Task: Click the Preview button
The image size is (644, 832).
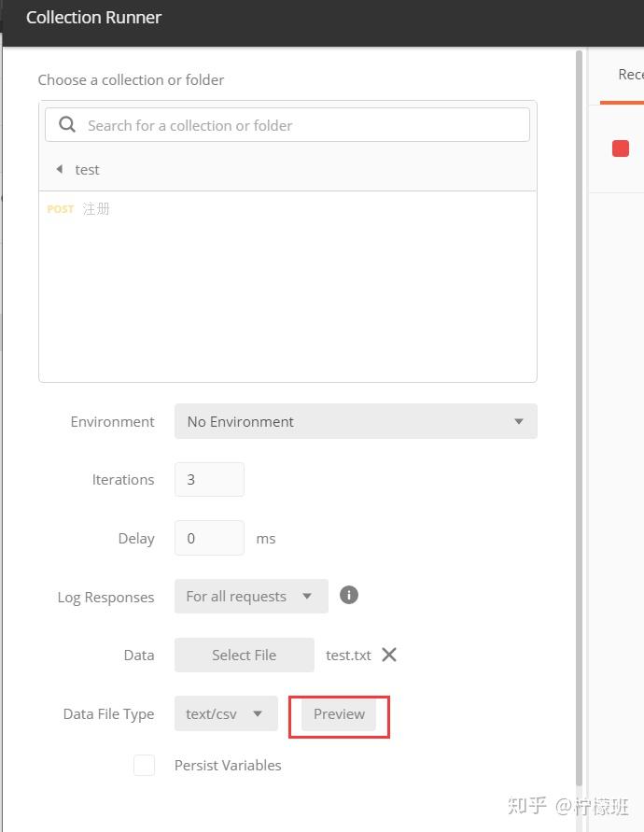Action: pos(339,714)
